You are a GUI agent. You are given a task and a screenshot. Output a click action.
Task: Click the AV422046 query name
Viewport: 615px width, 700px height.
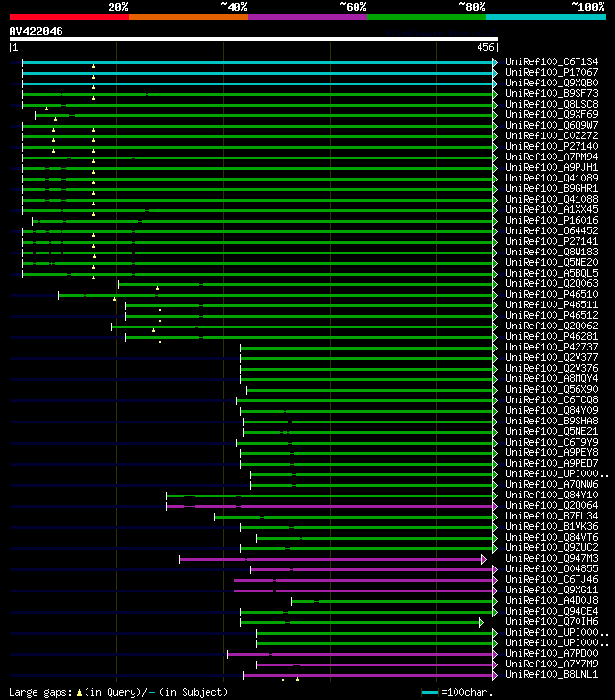coord(36,31)
